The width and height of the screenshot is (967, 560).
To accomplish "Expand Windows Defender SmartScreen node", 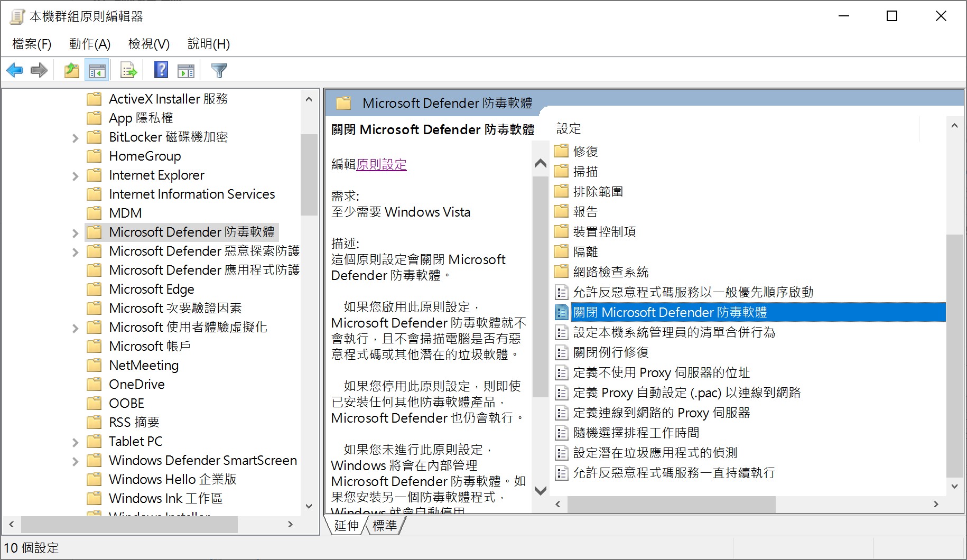I will [x=75, y=461].
